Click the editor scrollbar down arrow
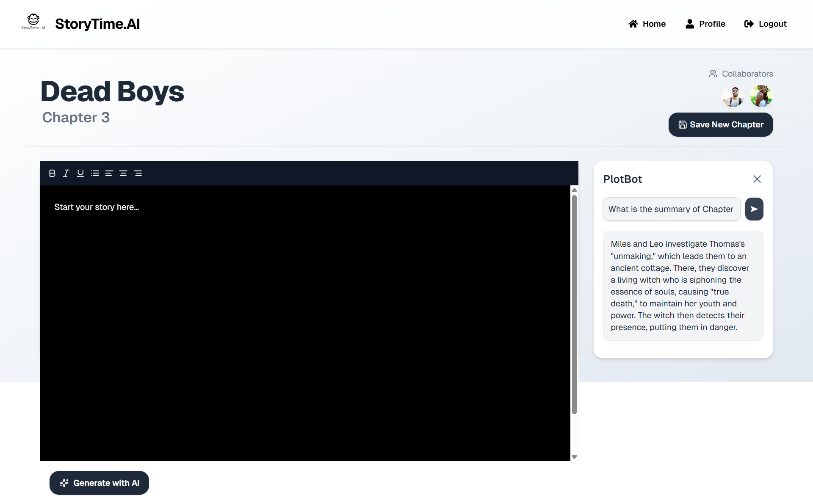The height and width of the screenshot is (504, 813). coord(574,457)
